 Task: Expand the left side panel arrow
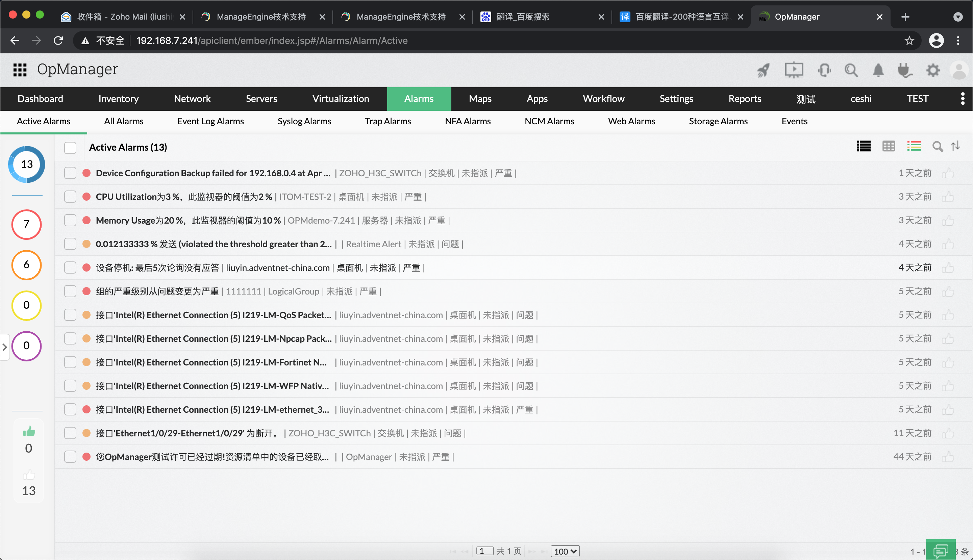click(x=5, y=347)
